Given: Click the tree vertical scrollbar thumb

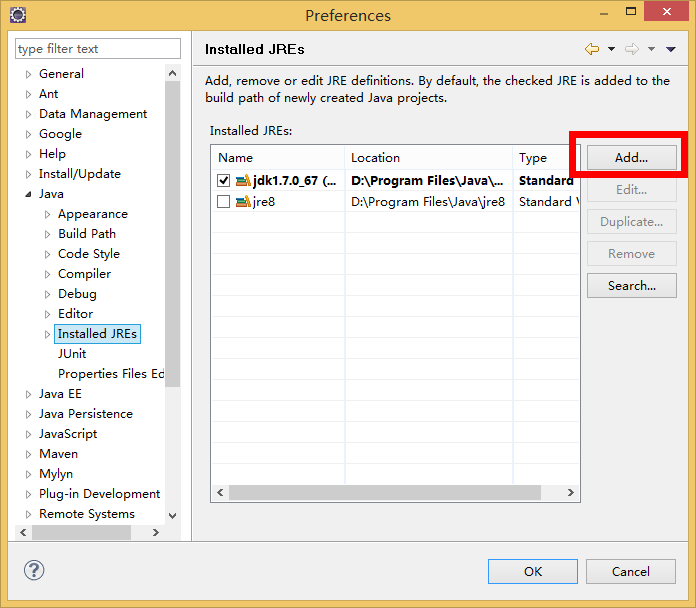Looking at the screenshot, I should [173, 234].
